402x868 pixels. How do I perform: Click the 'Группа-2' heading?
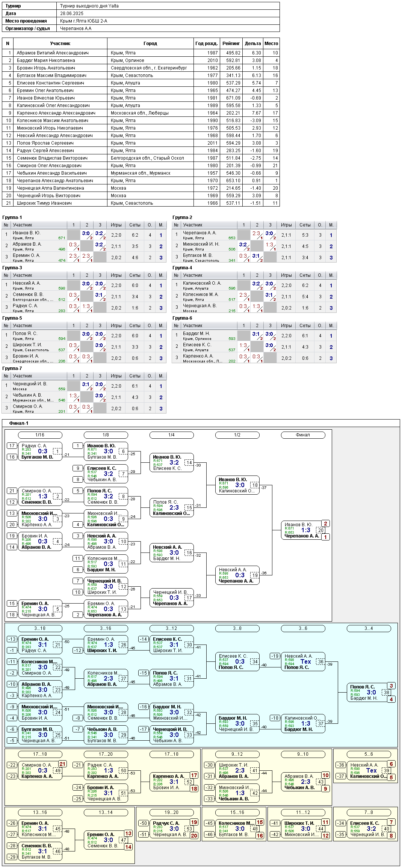coord(182,217)
